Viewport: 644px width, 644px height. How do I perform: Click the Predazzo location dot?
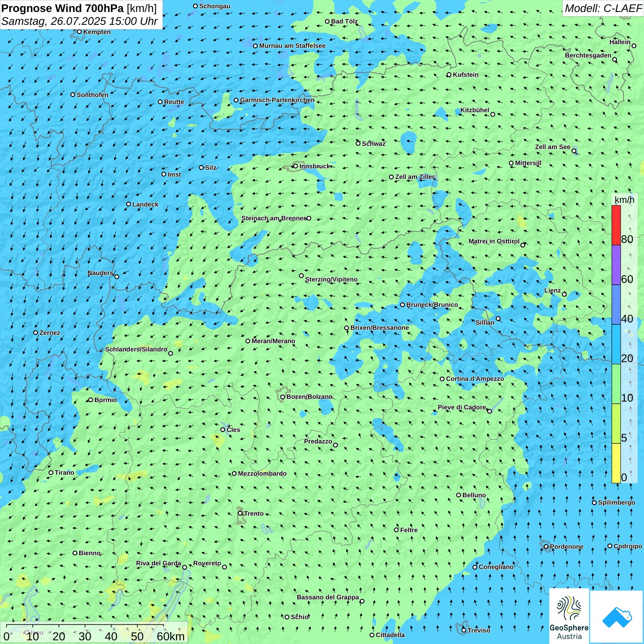335,445
